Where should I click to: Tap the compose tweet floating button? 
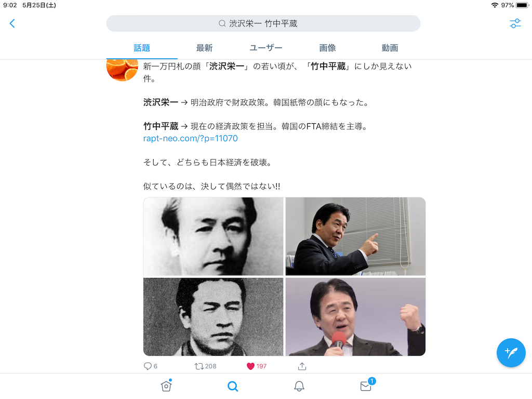511,353
